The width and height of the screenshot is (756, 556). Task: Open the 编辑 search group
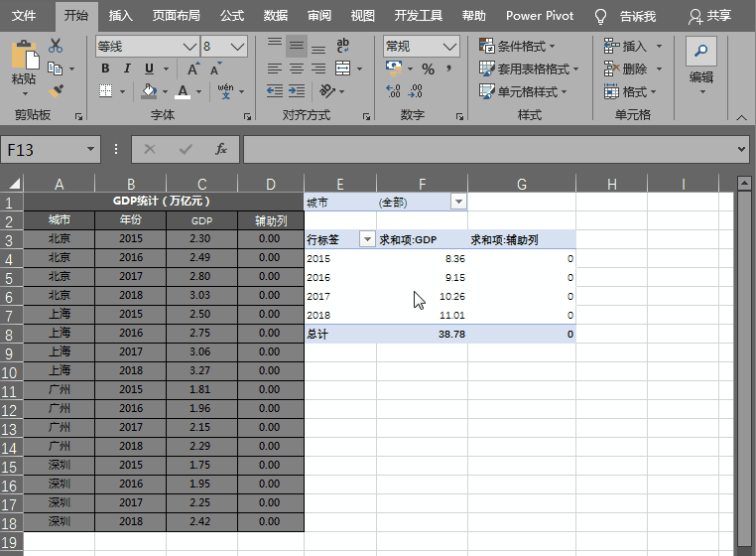[701, 66]
